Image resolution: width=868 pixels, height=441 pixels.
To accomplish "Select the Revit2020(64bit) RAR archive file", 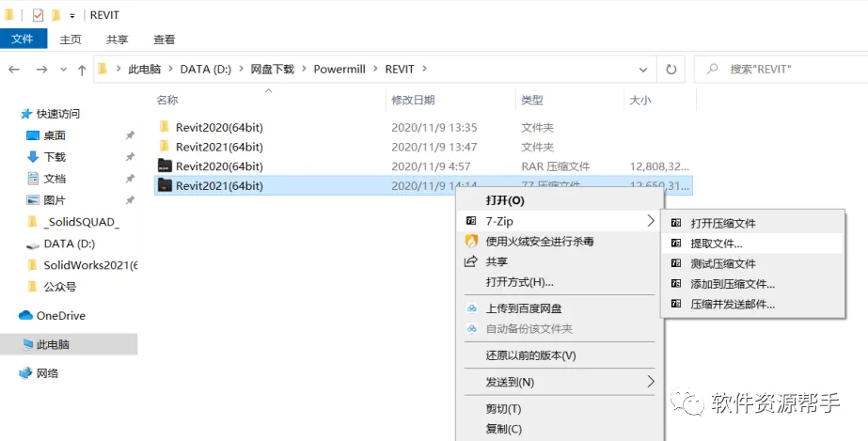I will point(219,166).
